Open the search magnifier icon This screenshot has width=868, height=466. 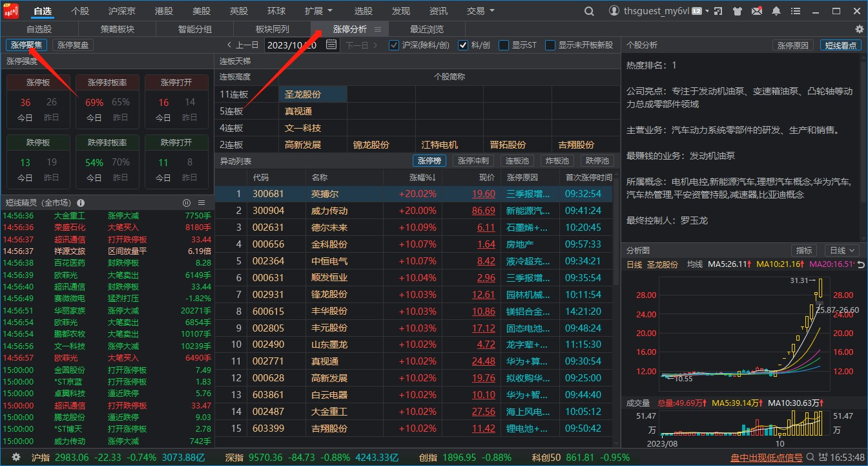click(589, 11)
